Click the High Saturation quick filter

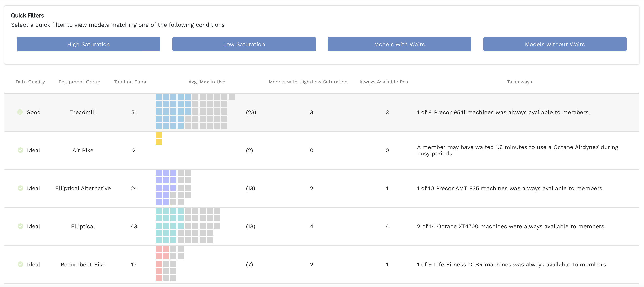point(88,44)
